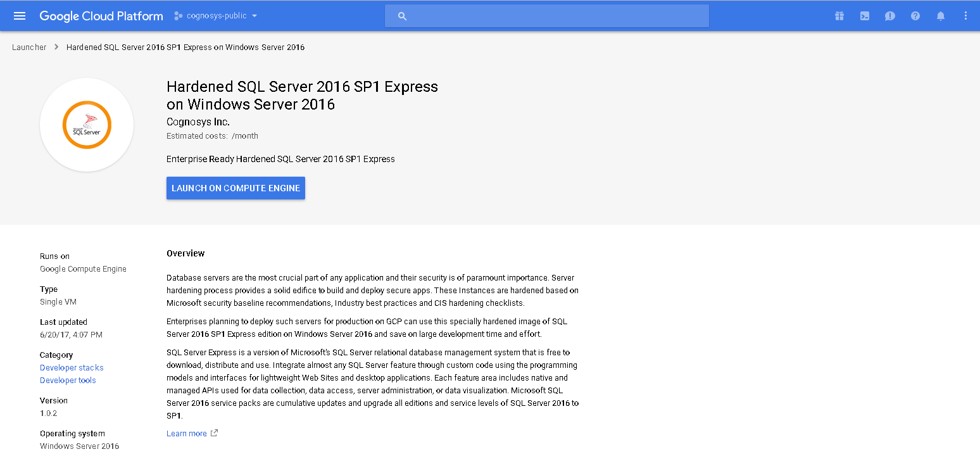Image resolution: width=980 pixels, height=454 pixels.
Task: Open the three-dot more options menu
Action: [965, 16]
